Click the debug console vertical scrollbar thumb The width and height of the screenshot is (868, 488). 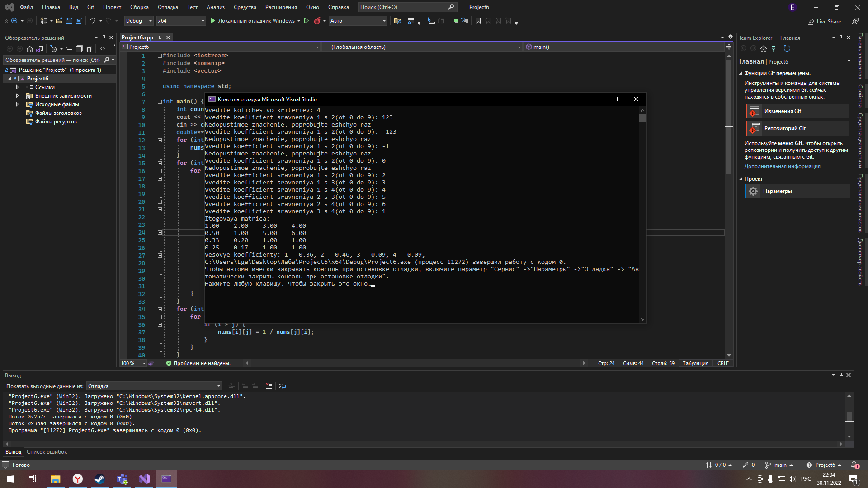642,117
